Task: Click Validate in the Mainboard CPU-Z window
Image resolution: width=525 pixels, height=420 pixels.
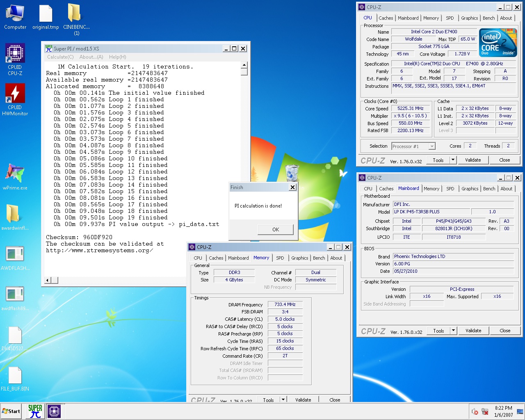Action: tap(473, 331)
